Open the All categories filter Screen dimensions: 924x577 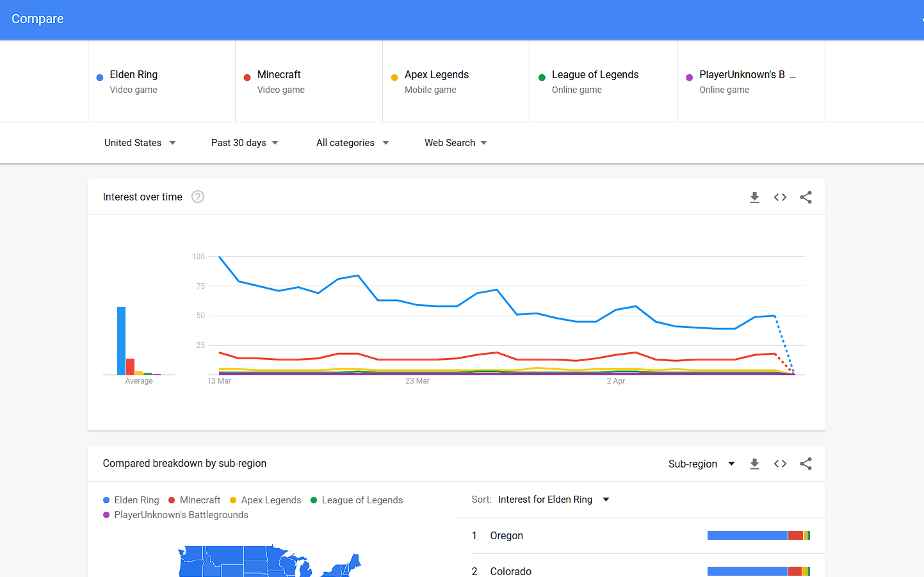click(x=352, y=143)
